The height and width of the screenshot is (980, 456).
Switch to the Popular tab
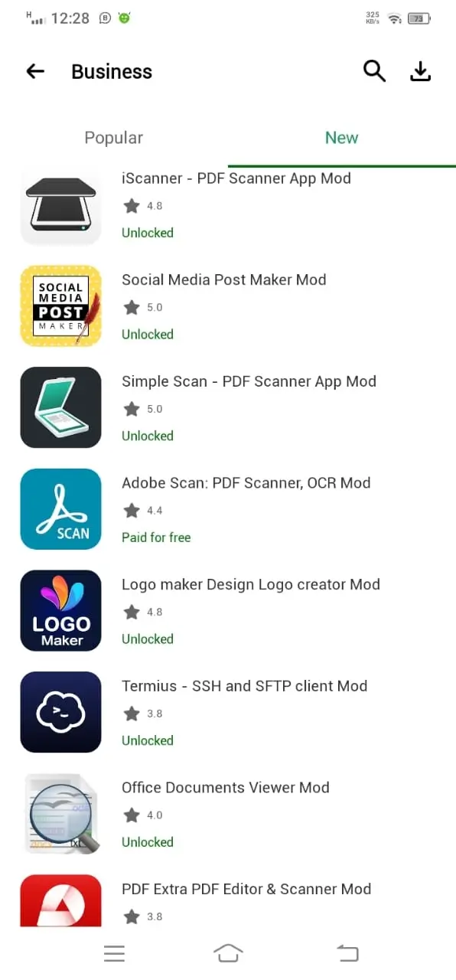[113, 138]
